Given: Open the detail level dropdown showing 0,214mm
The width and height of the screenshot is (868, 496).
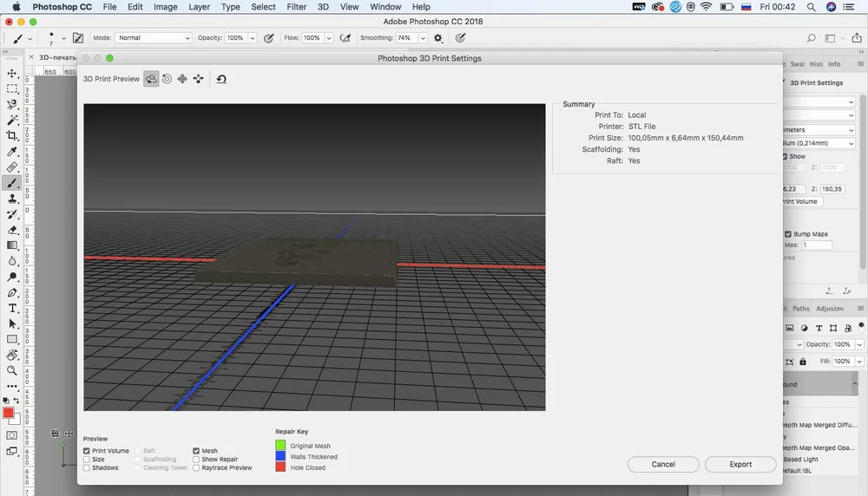Looking at the screenshot, I should (819, 143).
